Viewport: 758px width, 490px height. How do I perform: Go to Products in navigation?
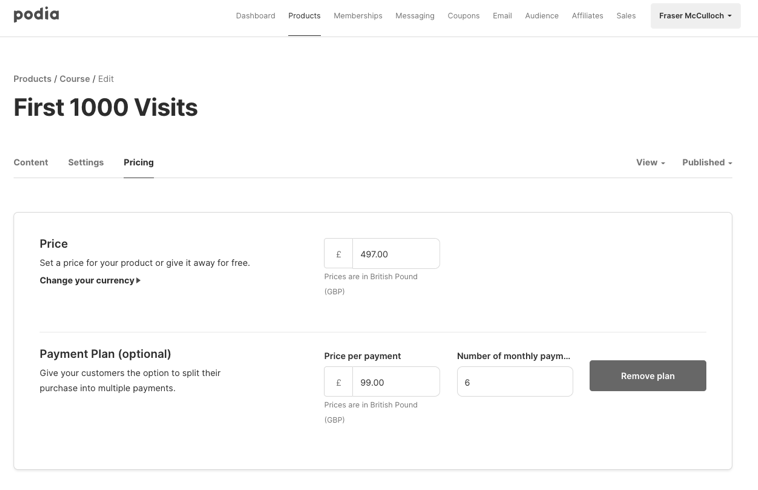coord(304,16)
